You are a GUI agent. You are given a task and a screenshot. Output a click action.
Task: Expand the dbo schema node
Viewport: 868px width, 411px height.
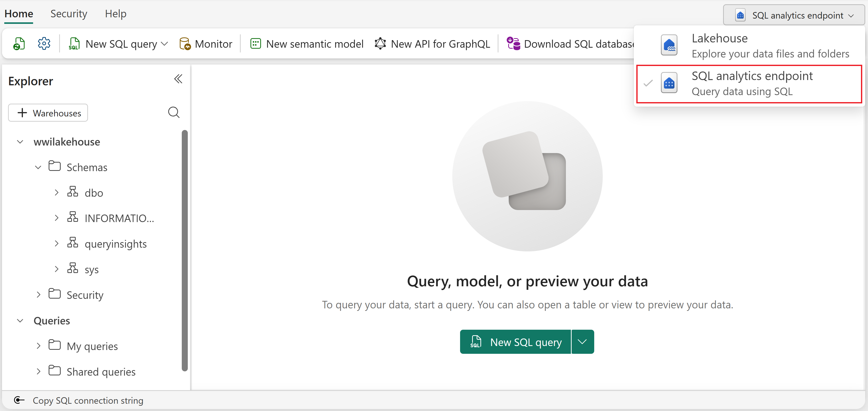(x=56, y=192)
